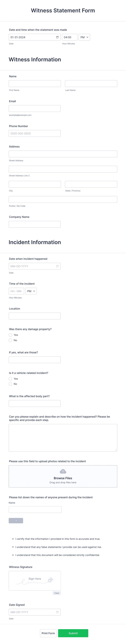Open the hour dropdown showing 04:00
Screen dimensions: 126x644
click(70, 37)
